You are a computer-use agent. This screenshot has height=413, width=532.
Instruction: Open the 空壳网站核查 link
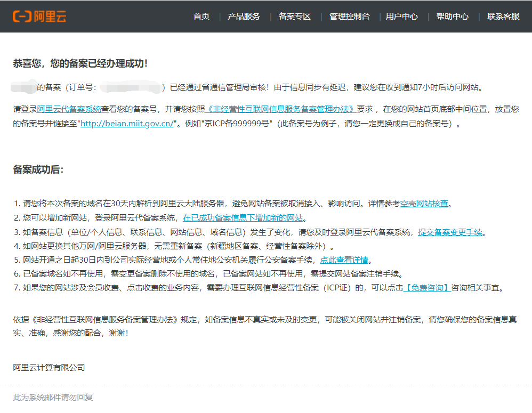point(424,204)
